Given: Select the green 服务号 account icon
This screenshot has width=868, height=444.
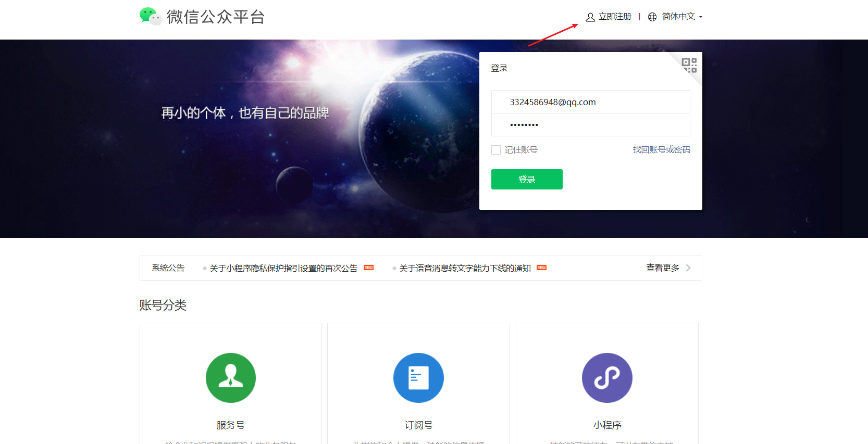Looking at the screenshot, I should pos(231,378).
